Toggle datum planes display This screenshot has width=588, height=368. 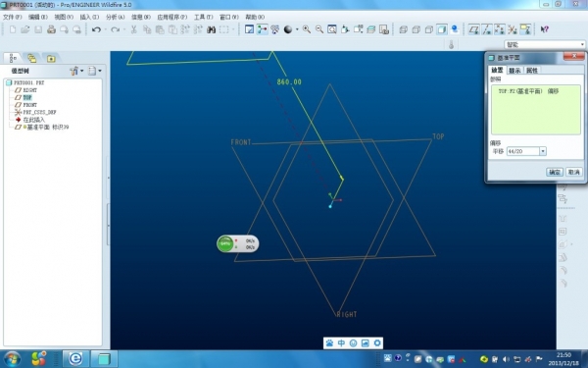pos(474,29)
